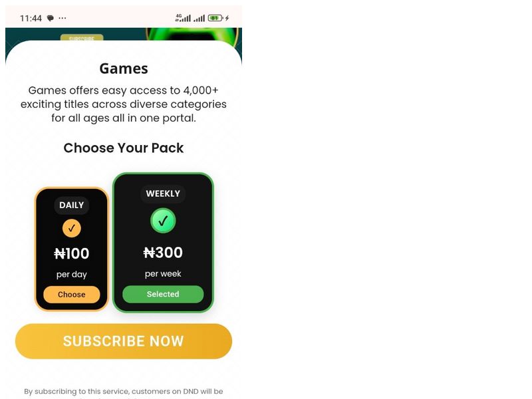The height and width of the screenshot is (399, 532).
Task: Tap the DAILY label badge
Action: (71, 205)
